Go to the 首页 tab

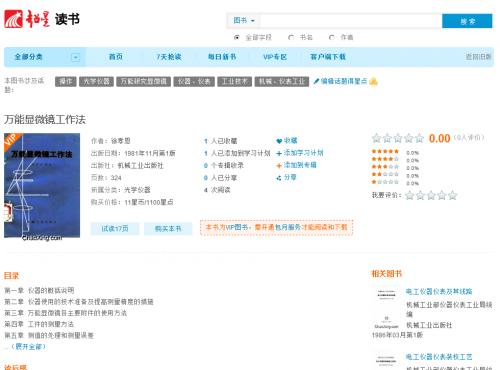(x=116, y=57)
